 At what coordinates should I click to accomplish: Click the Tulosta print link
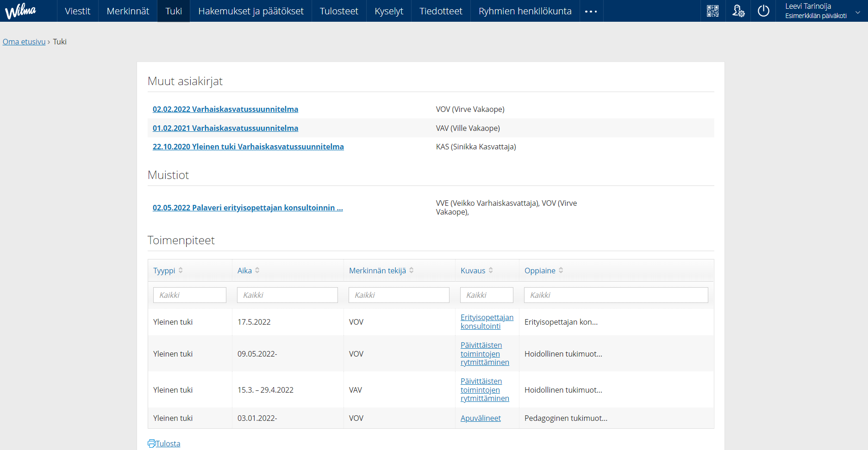point(168,444)
